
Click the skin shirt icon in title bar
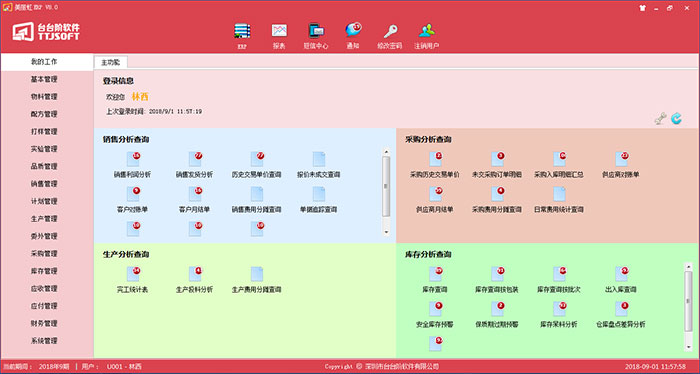pos(642,8)
